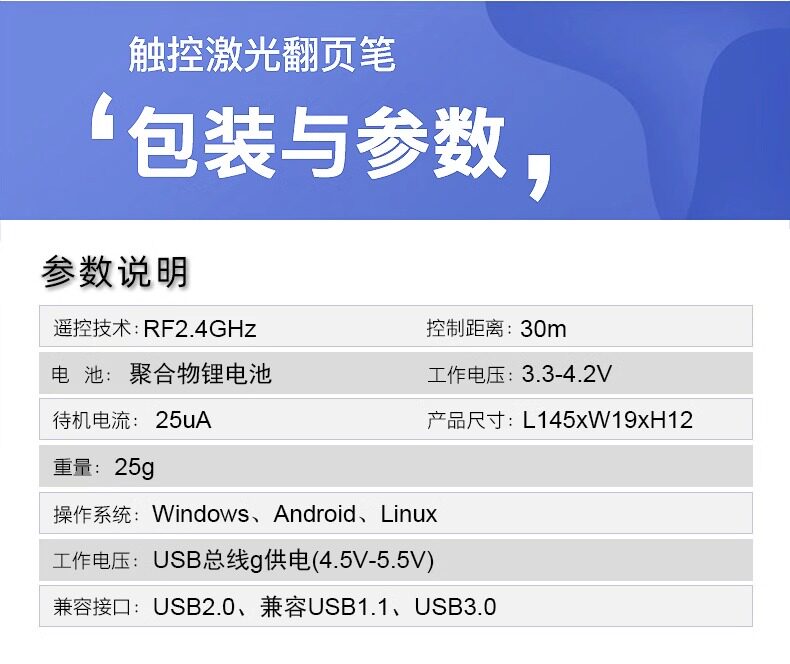Select the "3.3-4.2V" voltage value

click(566, 375)
